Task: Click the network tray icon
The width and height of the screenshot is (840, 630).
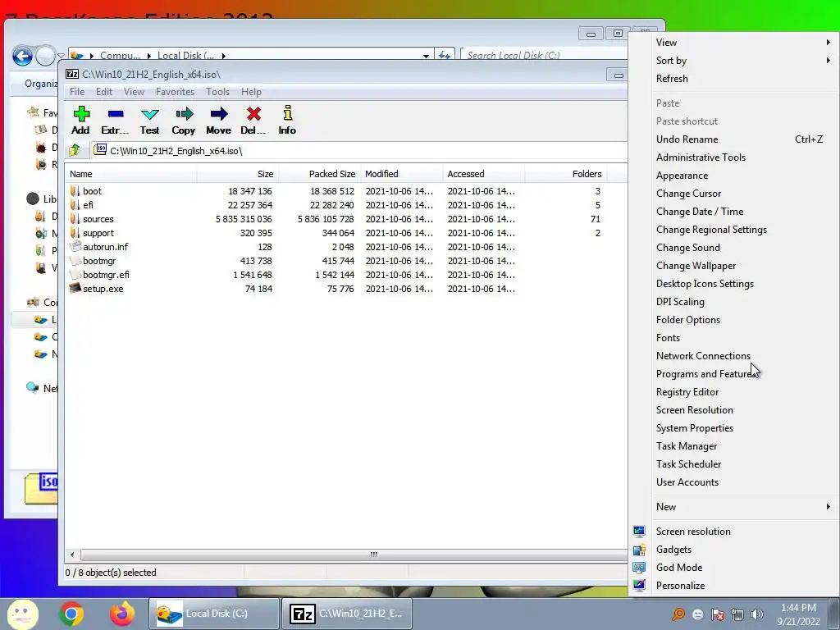Action: (737, 614)
